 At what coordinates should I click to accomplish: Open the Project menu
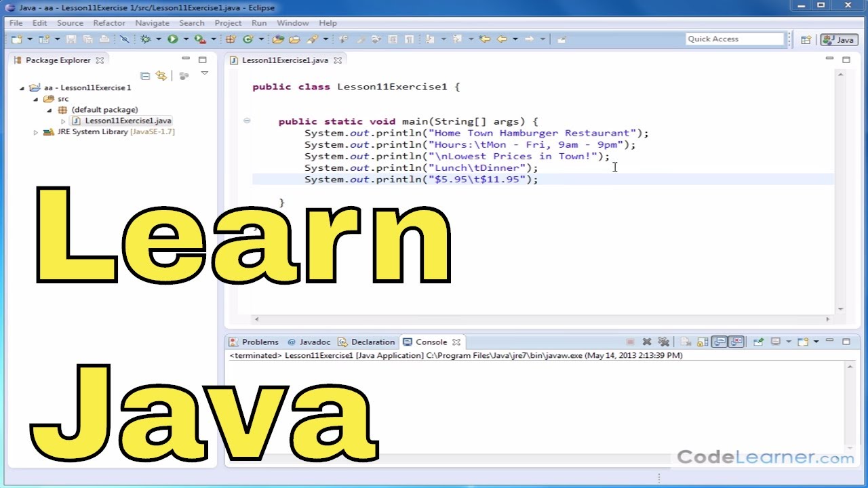point(228,23)
